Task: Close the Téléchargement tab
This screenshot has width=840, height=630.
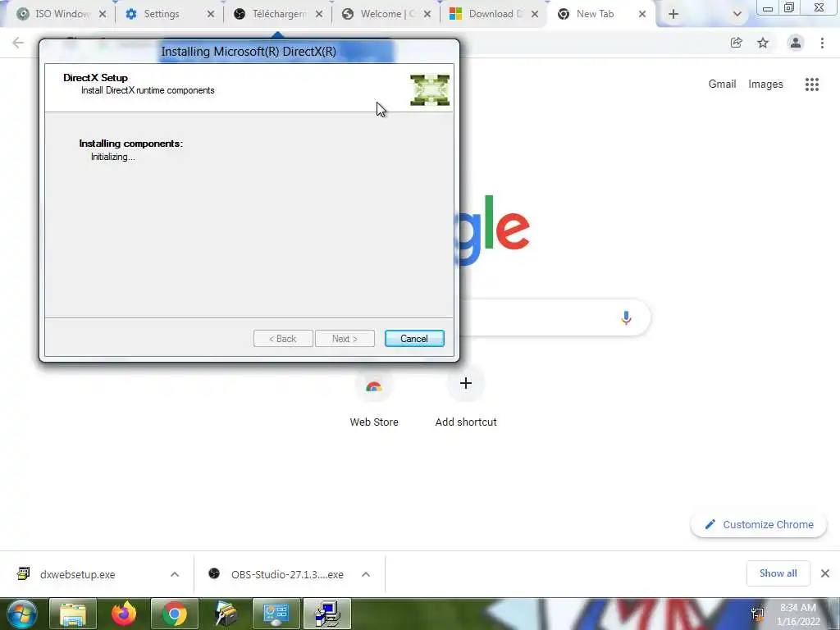Action: (319, 15)
